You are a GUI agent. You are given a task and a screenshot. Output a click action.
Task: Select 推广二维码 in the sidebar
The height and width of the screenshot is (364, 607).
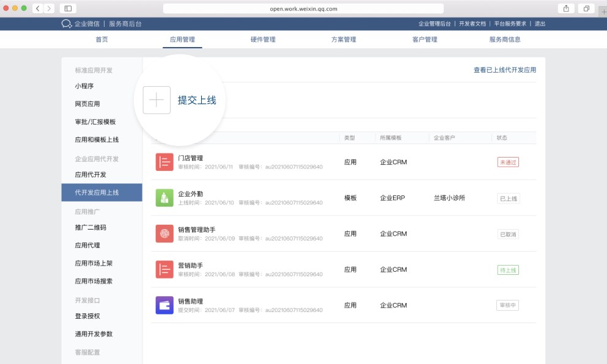[x=90, y=228]
